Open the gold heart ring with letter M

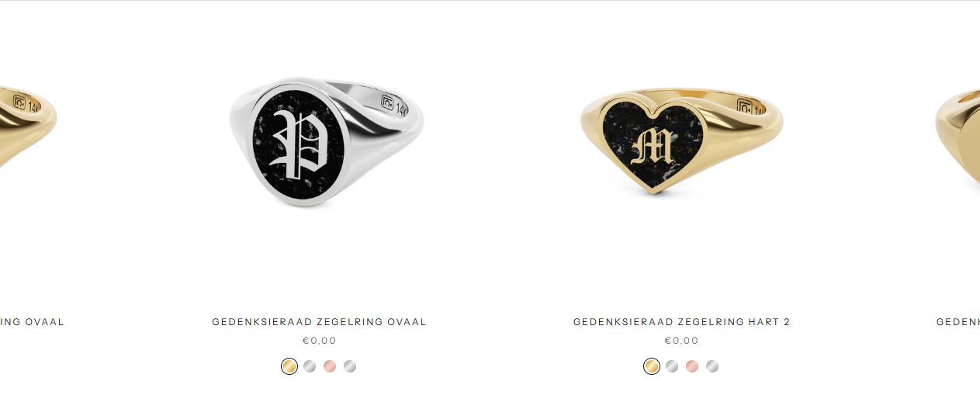point(682,141)
